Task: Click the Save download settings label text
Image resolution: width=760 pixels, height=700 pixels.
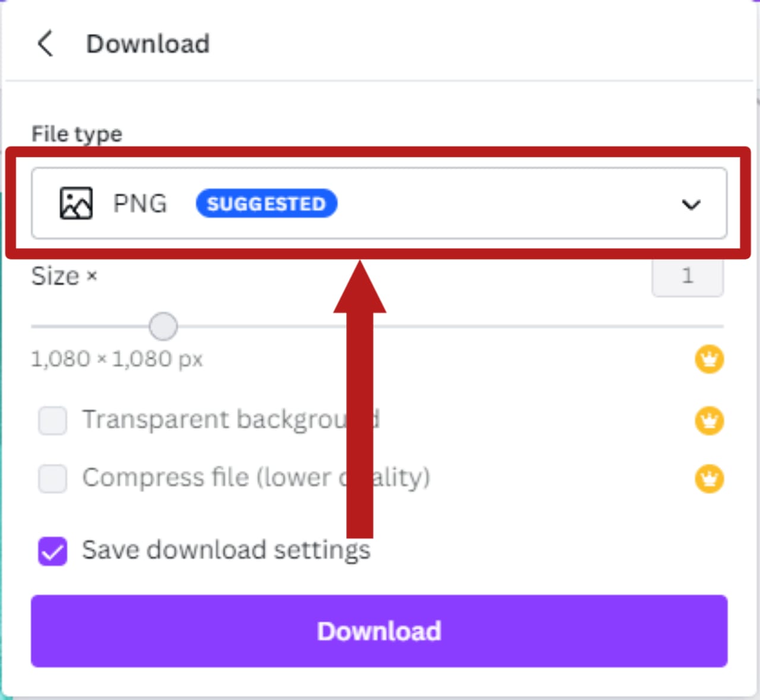Action: click(226, 550)
